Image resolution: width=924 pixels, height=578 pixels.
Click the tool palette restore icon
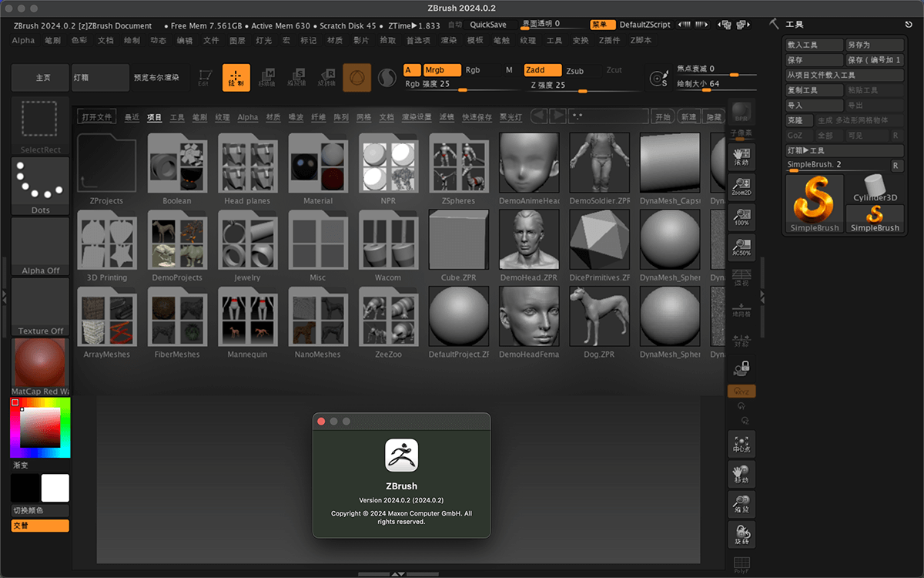pyautogui.click(x=909, y=25)
